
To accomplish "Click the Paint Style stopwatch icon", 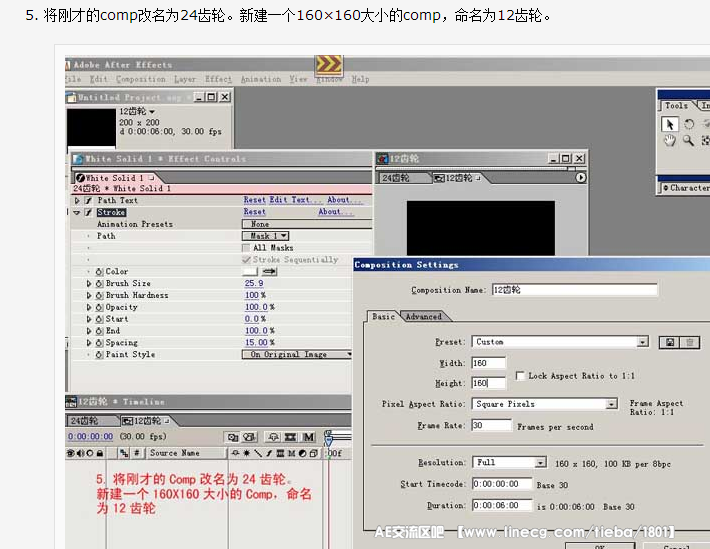I will point(100,355).
